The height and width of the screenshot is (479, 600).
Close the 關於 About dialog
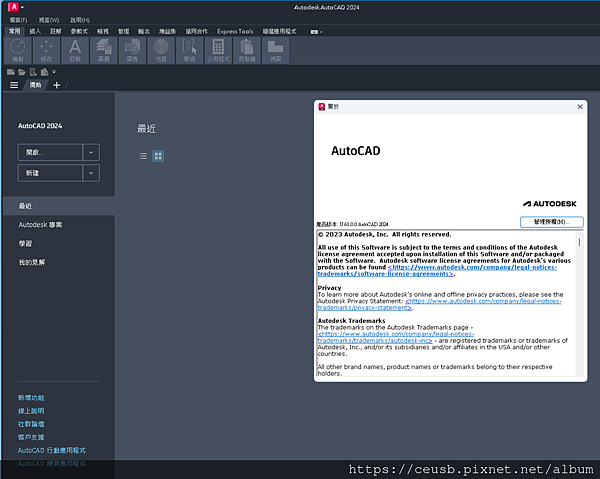(580, 107)
